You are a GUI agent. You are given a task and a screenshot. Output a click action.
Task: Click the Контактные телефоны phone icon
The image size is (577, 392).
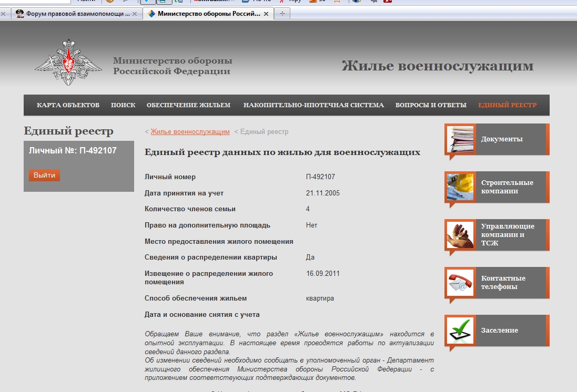tap(460, 283)
